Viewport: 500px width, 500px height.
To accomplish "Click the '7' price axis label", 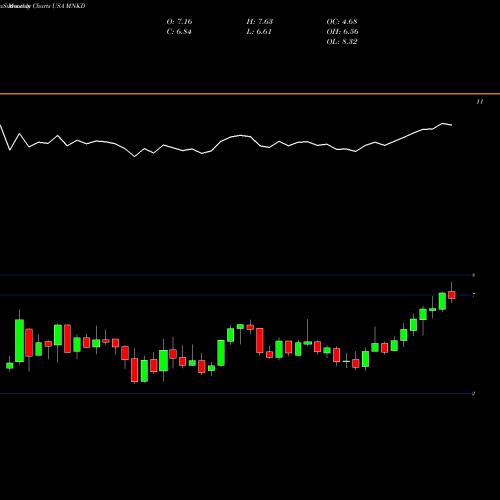I will click(474, 295).
